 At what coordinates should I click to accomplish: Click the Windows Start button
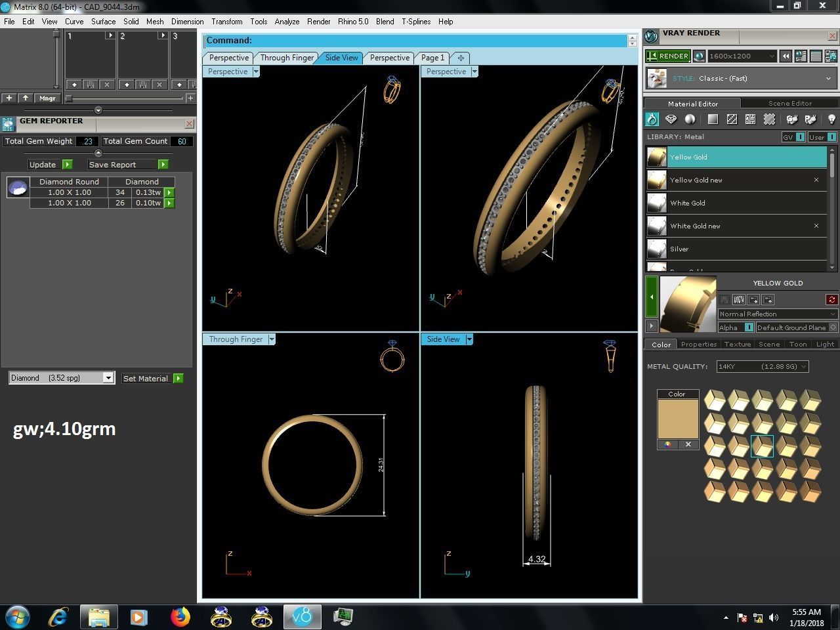(16, 617)
